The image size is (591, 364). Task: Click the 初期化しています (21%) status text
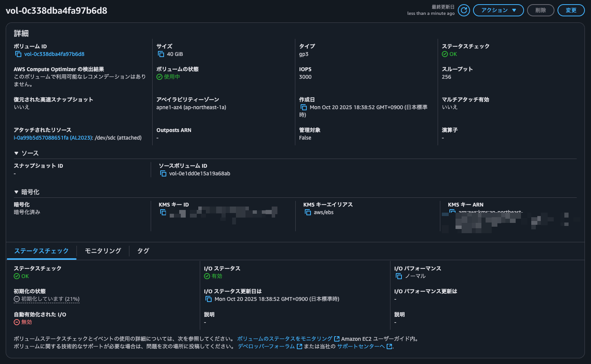coord(51,299)
